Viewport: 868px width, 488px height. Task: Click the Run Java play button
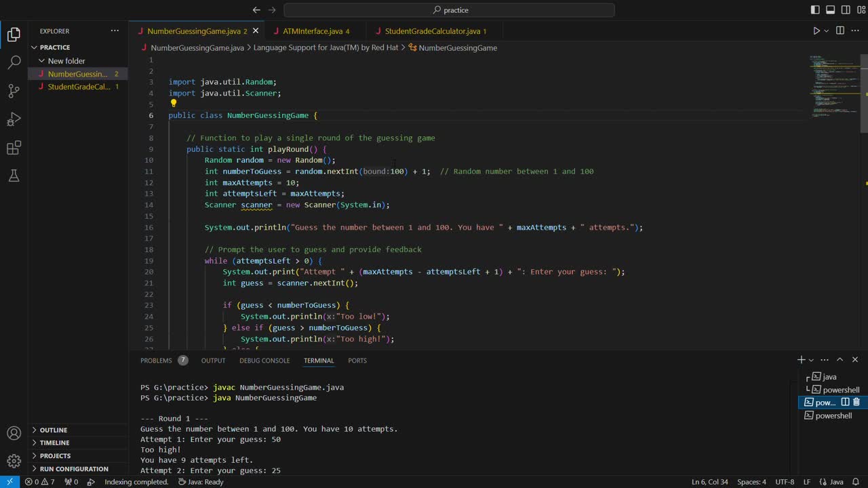816,30
